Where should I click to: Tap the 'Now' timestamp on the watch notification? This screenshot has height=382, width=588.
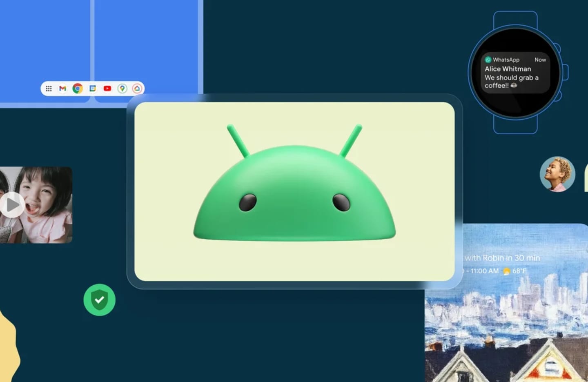point(540,60)
